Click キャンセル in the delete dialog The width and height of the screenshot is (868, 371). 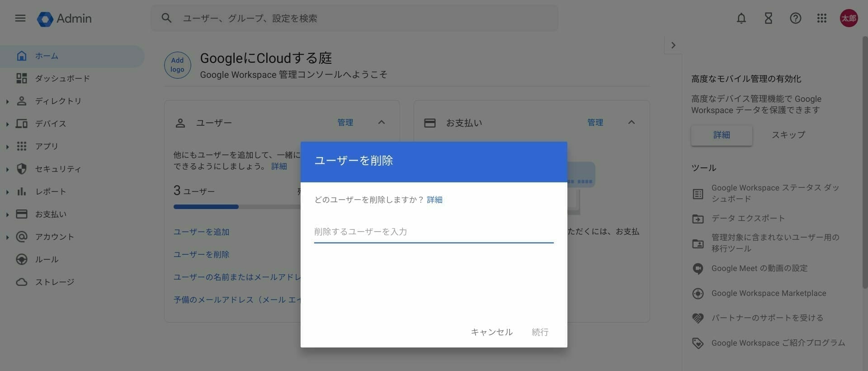[x=491, y=332]
